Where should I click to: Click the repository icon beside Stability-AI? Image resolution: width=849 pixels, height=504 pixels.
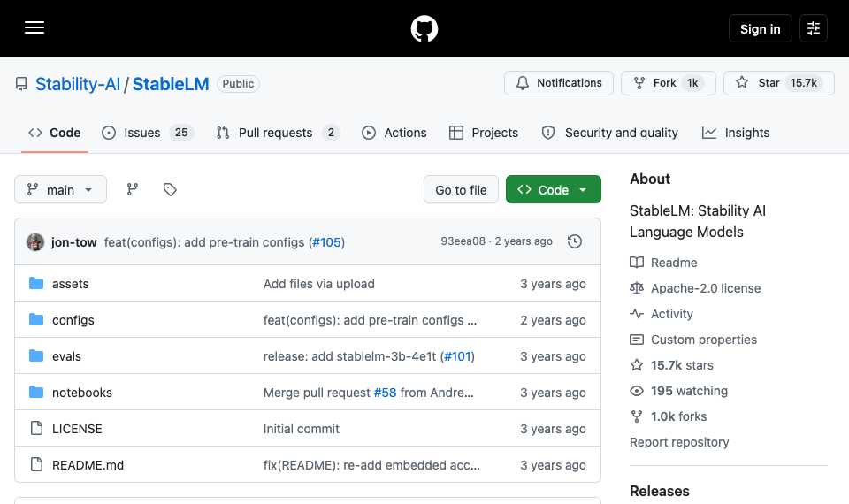(x=21, y=84)
